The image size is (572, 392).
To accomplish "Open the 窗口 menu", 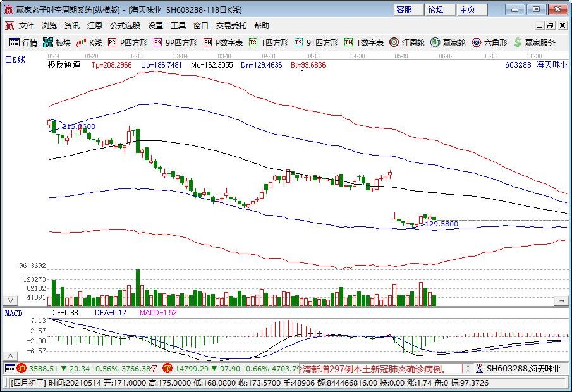I will pyautogui.click(x=200, y=25).
